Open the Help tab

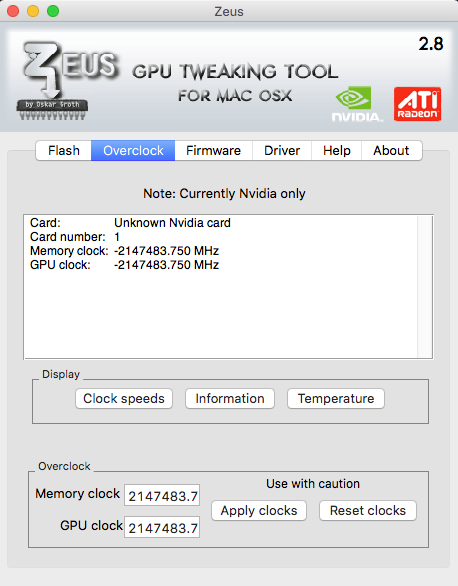pyautogui.click(x=337, y=151)
